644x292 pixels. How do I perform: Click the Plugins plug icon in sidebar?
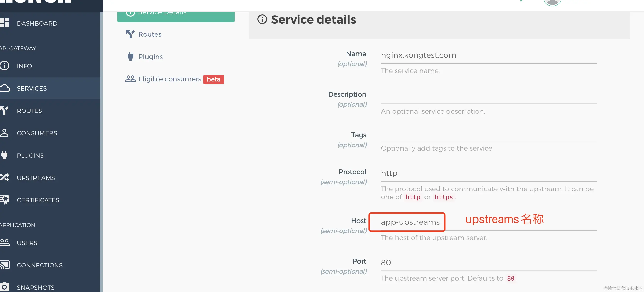pyautogui.click(x=4, y=155)
